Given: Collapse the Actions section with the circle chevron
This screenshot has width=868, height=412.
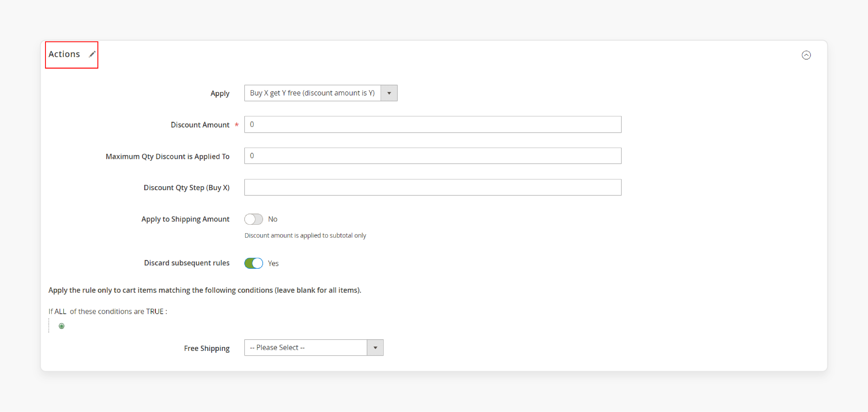Looking at the screenshot, I should 806,55.
